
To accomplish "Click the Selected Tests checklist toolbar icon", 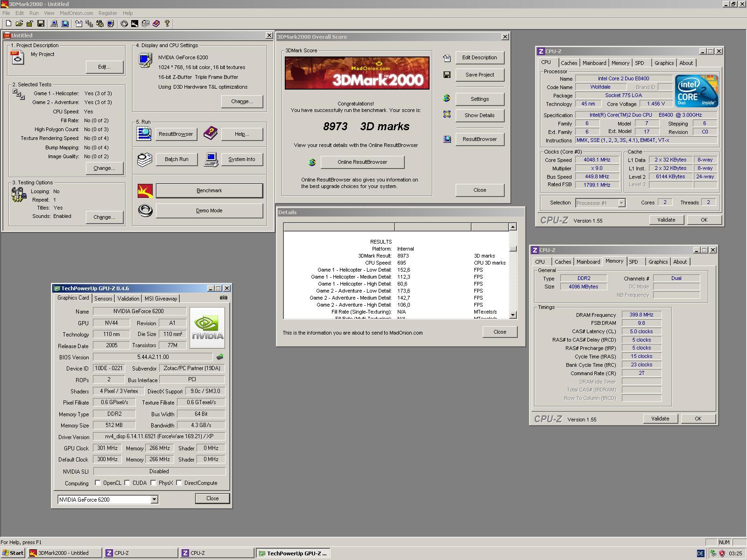I will click(x=89, y=23).
